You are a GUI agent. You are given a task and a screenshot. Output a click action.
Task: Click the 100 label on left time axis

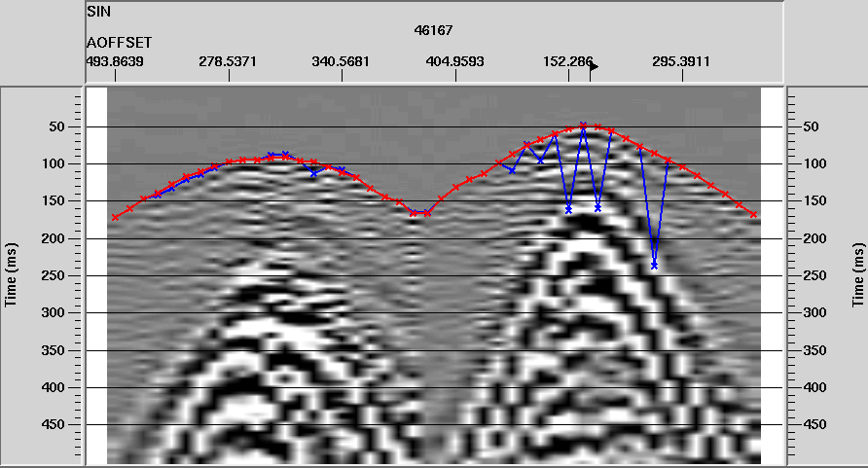54,163
